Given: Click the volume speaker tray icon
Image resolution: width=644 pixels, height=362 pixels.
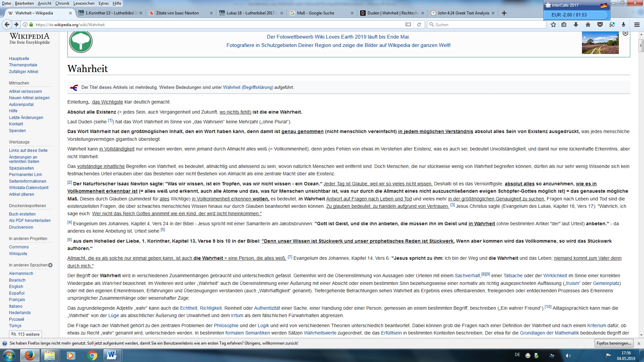Looking at the screenshot, I should (568, 356).
